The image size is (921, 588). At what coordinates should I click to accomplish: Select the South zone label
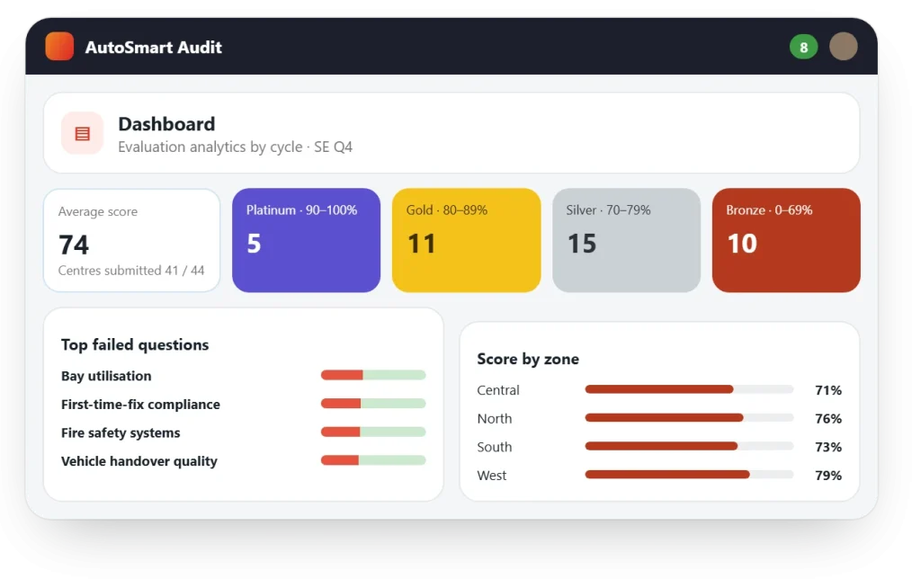495,447
